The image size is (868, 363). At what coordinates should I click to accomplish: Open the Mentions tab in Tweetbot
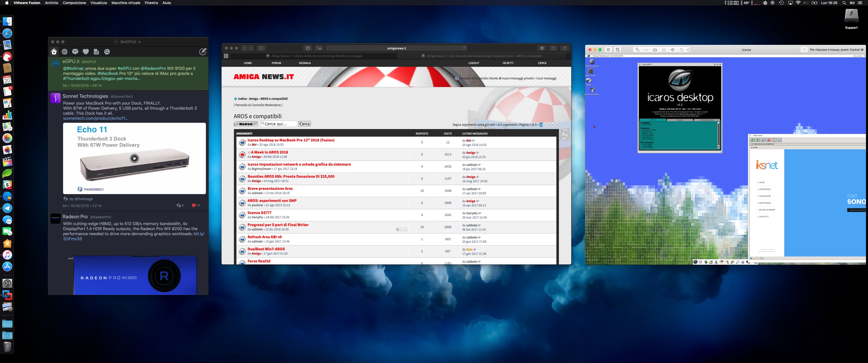click(x=65, y=51)
